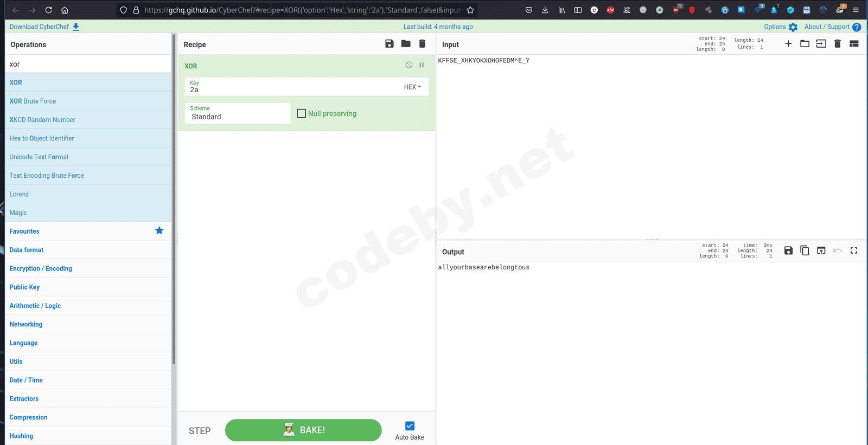The height and width of the screenshot is (445, 868).
Task: Bookmark this page with star icon
Action: click(470, 10)
